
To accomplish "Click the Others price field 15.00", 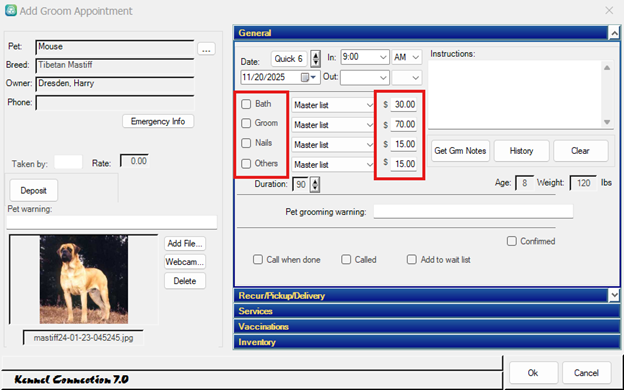I will [x=404, y=164].
